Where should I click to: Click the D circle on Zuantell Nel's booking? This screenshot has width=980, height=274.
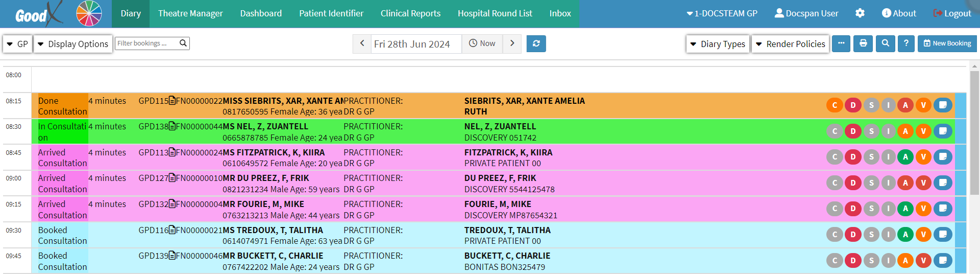853,131
